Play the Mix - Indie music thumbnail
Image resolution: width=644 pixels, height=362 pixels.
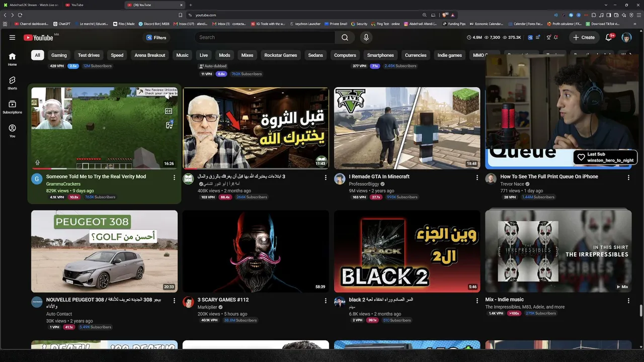(558, 251)
